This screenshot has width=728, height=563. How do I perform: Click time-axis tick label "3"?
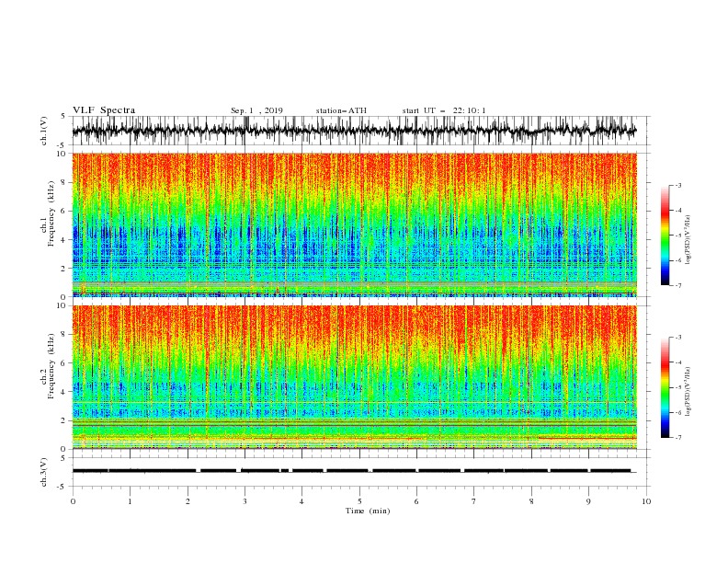[x=245, y=501]
